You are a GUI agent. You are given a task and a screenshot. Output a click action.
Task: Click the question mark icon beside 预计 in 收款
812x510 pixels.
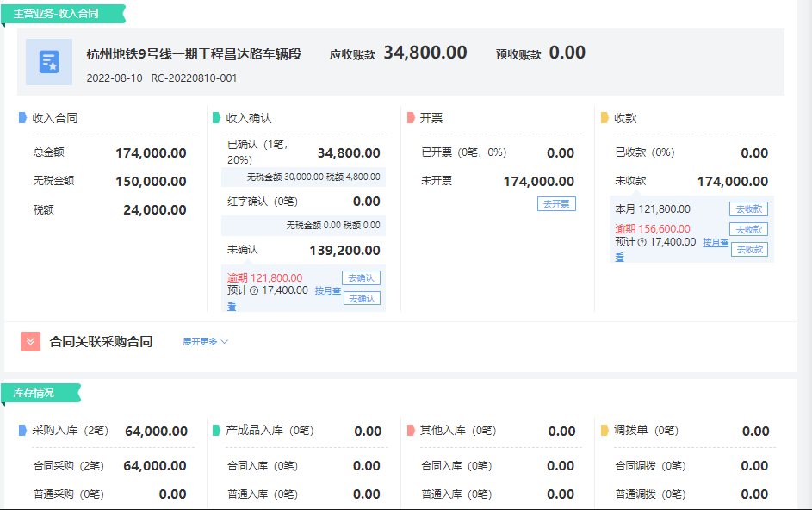pos(642,243)
